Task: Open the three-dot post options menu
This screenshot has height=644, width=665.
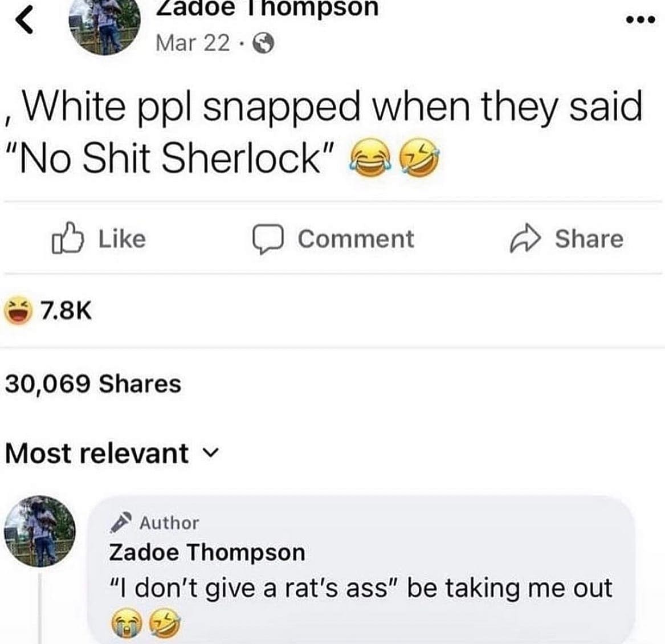Action: point(641,19)
